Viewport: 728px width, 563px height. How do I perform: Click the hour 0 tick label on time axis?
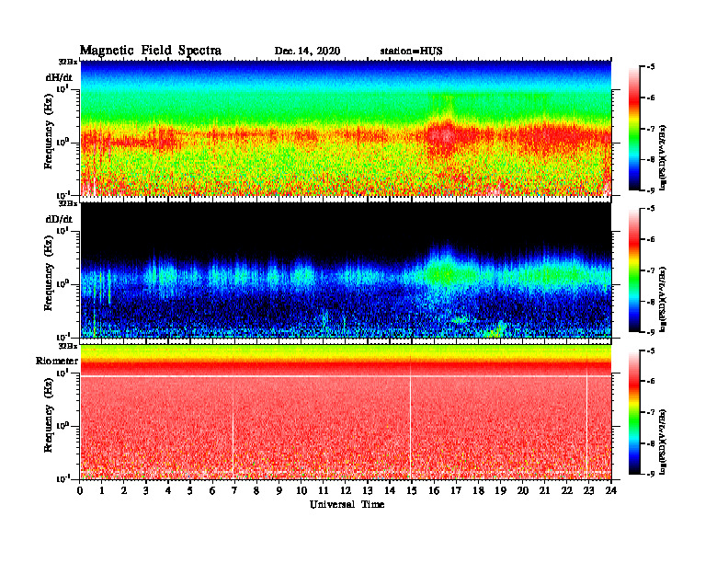80,490
